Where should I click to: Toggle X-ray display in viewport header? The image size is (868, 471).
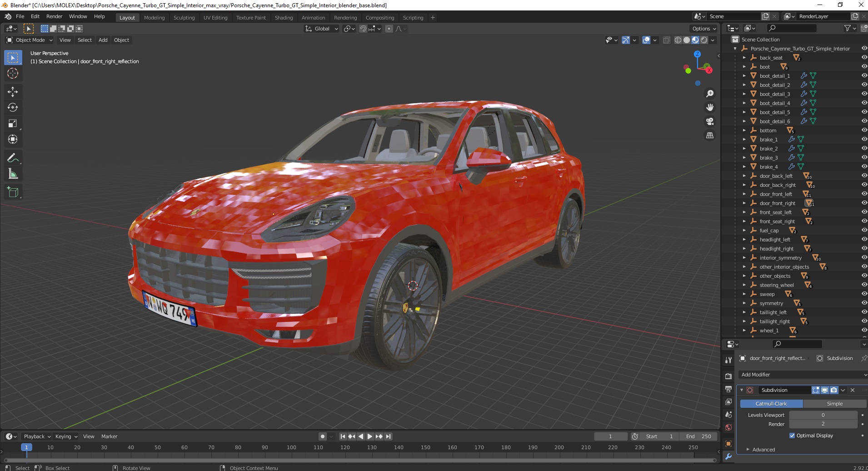click(x=667, y=40)
